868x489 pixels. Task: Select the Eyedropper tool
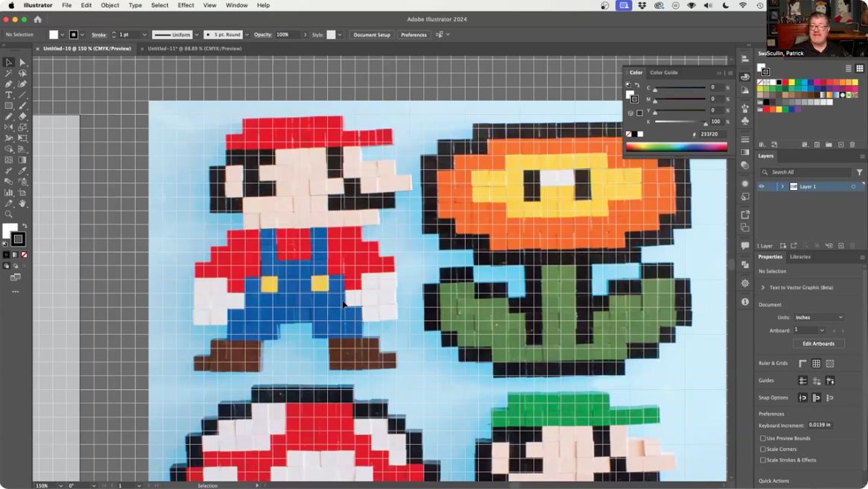coord(22,171)
